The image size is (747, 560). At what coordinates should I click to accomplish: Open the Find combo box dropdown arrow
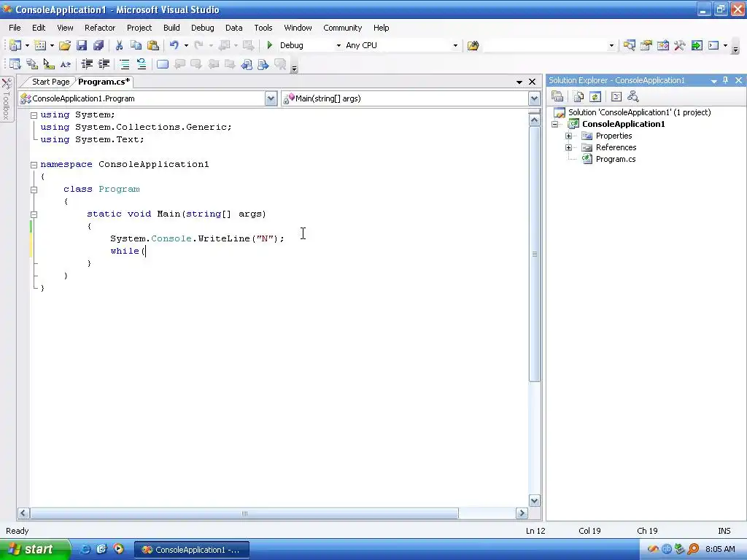click(x=611, y=46)
